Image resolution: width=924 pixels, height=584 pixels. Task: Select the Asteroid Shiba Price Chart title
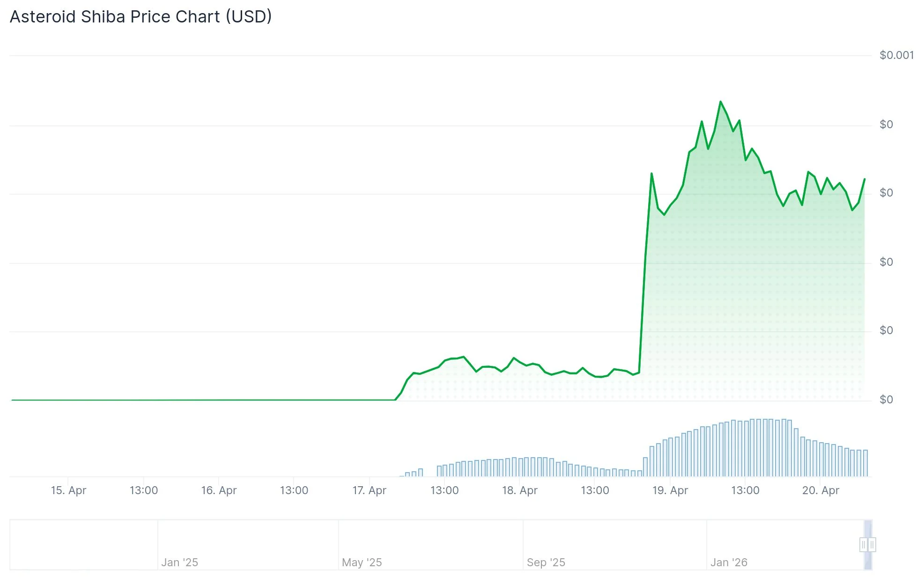pos(140,16)
